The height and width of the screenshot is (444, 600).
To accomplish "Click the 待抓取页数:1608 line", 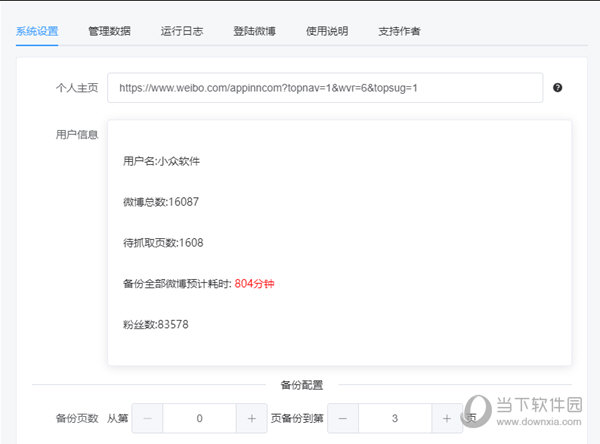I will 163,243.
